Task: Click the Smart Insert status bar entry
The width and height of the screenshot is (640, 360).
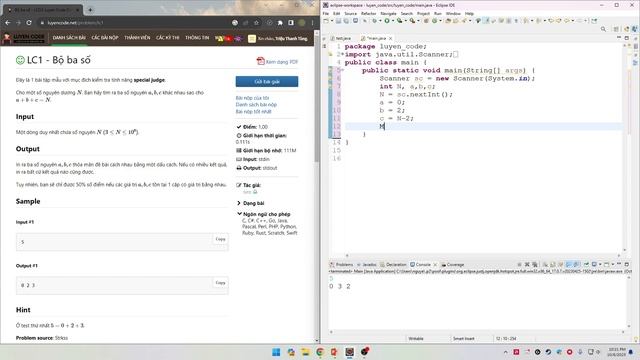Action: [463, 338]
